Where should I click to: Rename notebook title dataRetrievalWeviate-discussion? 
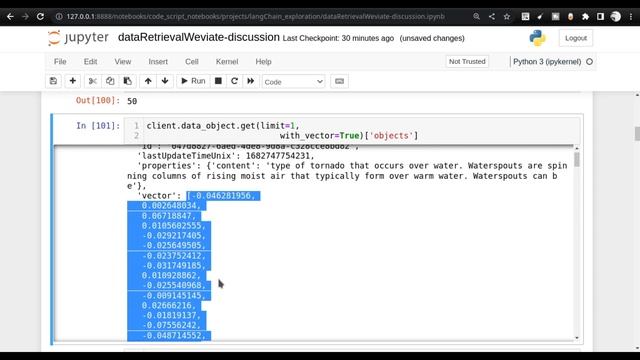(x=199, y=37)
